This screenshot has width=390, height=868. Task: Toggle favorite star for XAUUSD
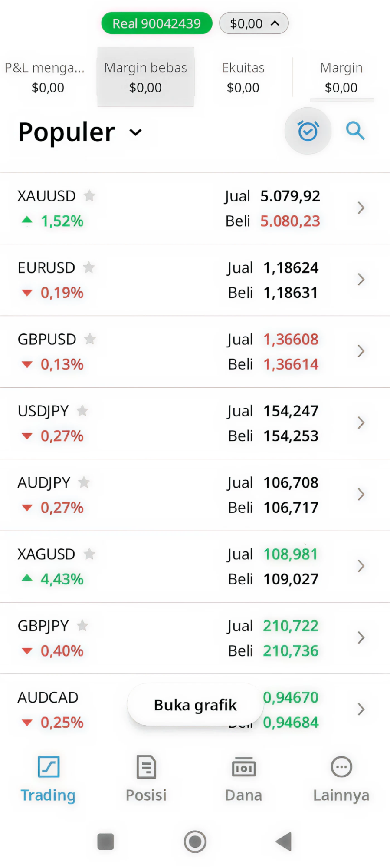pos(89,196)
